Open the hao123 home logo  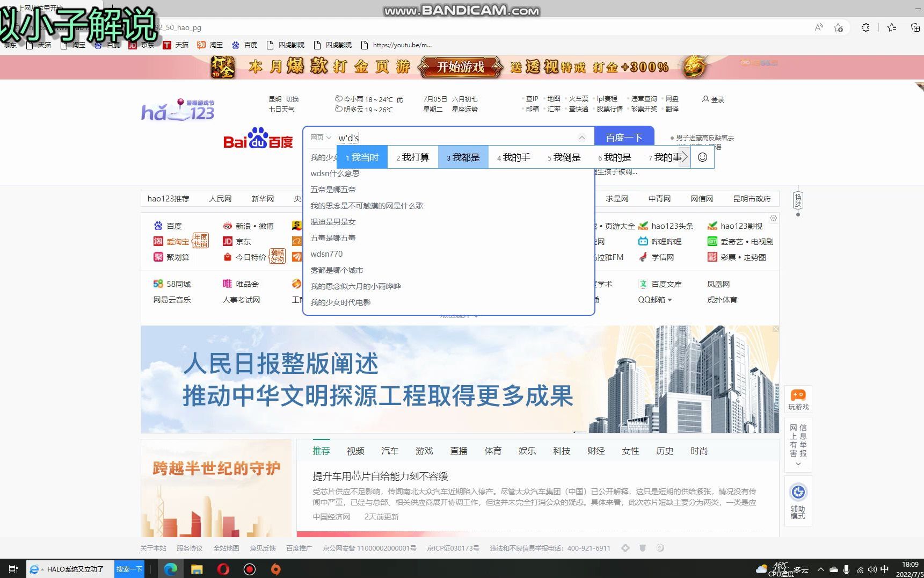[x=178, y=110]
